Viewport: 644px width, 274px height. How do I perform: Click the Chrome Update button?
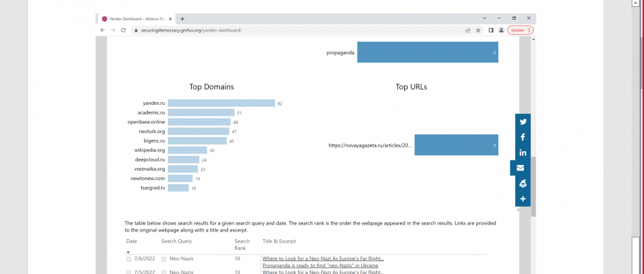click(521, 30)
